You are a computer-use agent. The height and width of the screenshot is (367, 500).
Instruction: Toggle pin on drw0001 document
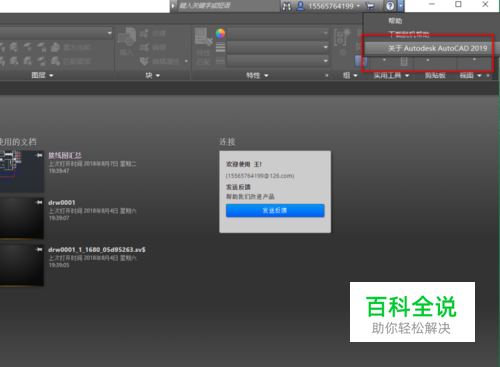pos(39,202)
